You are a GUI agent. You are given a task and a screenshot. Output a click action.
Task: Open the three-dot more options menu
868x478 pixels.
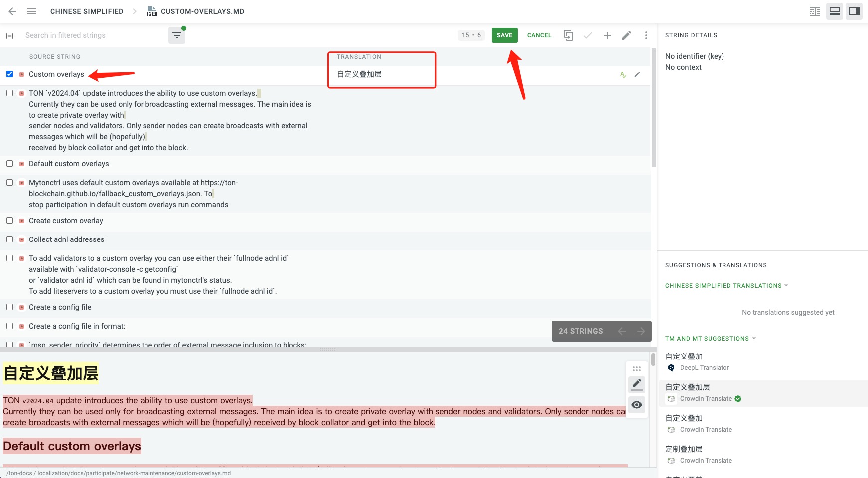coord(646,35)
